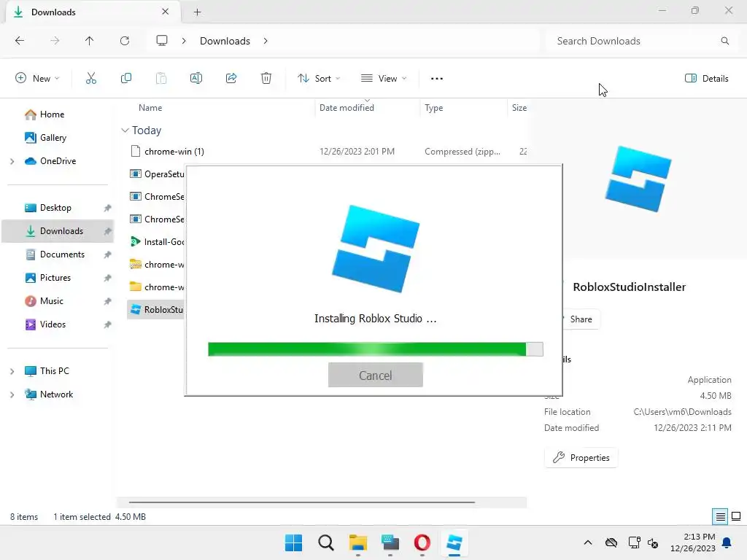Sort by Name column header
Image resolution: width=747 pixels, height=560 pixels.
click(150, 108)
